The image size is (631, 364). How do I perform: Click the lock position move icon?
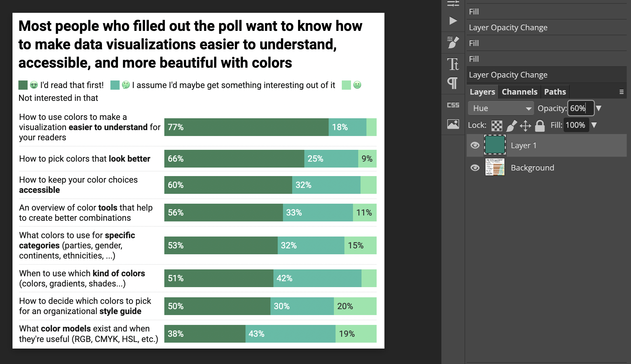tap(525, 125)
